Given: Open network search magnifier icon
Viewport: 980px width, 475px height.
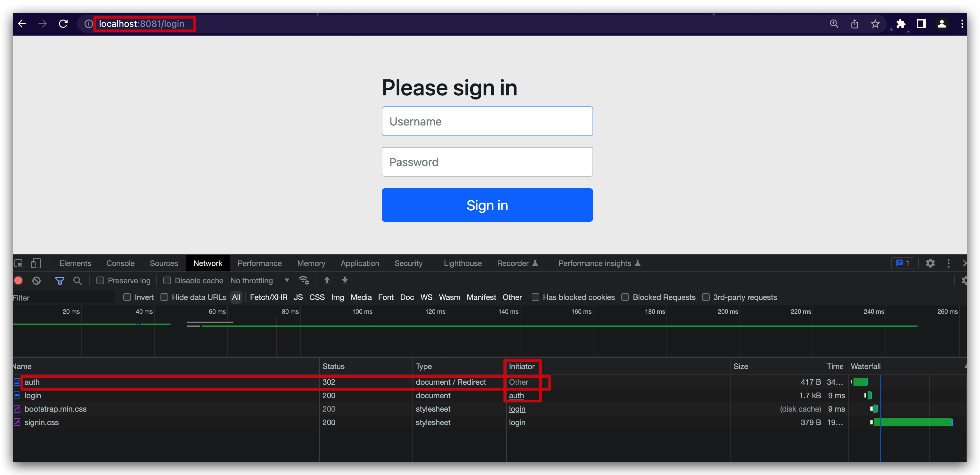Looking at the screenshot, I should (x=78, y=281).
